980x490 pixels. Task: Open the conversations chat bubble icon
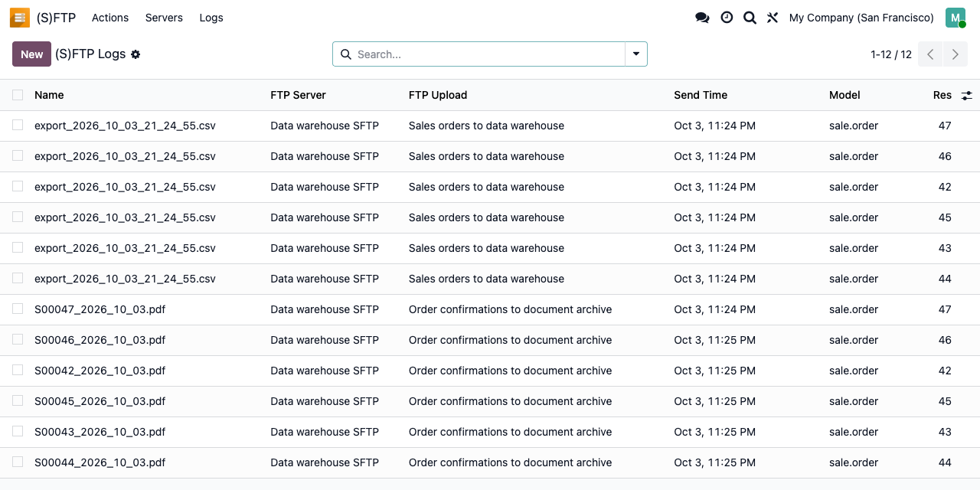(x=702, y=18)
